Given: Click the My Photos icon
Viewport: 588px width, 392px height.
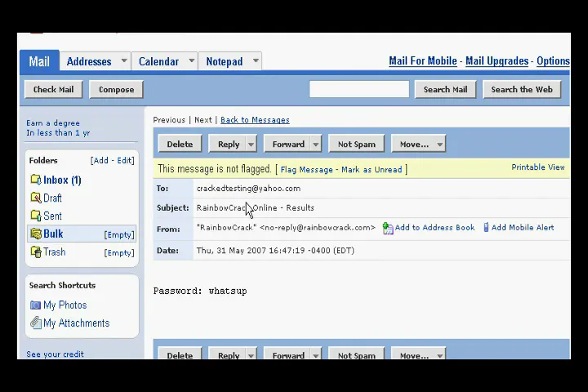Looking at the screenshot, I should click(x=35, y=305).
